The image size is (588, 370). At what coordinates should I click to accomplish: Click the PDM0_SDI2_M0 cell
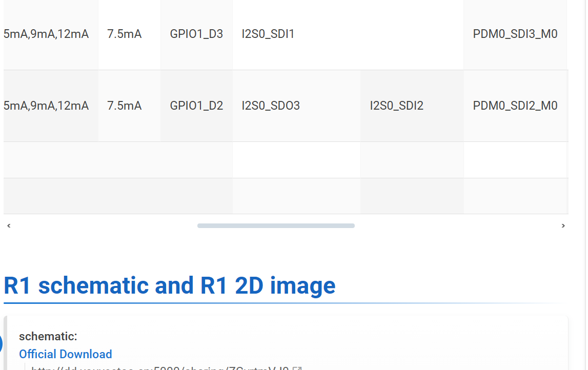pyautogui.click(x=515, y=106)
